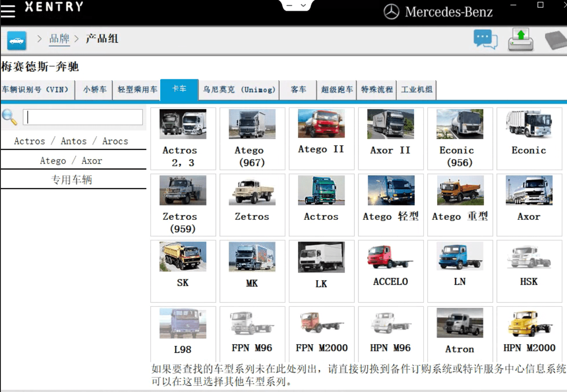567x392 pixels.
Task: Switch to the 乌尼莫克 (Unimog) tab
Action: coord(239,90)
